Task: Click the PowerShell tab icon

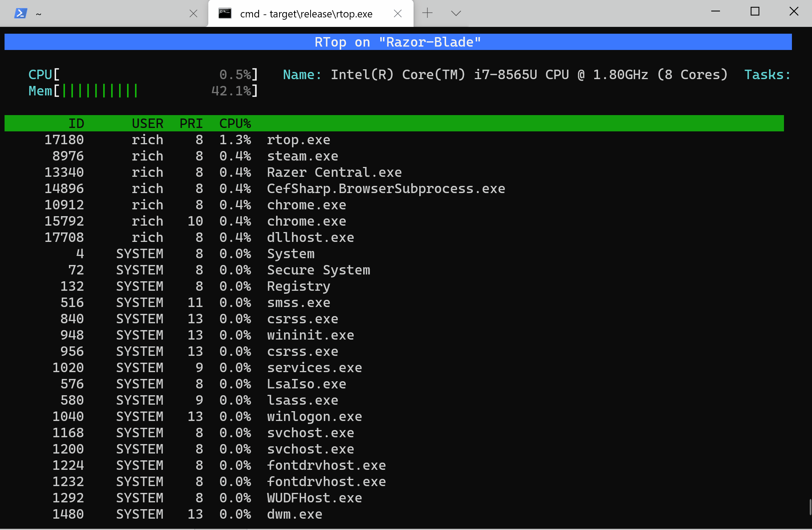Action: click(x=20, y=14)
